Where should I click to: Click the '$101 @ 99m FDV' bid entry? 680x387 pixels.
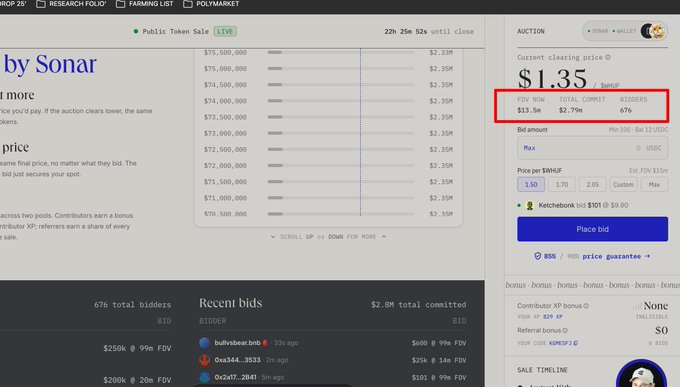[x=439, y=377]
